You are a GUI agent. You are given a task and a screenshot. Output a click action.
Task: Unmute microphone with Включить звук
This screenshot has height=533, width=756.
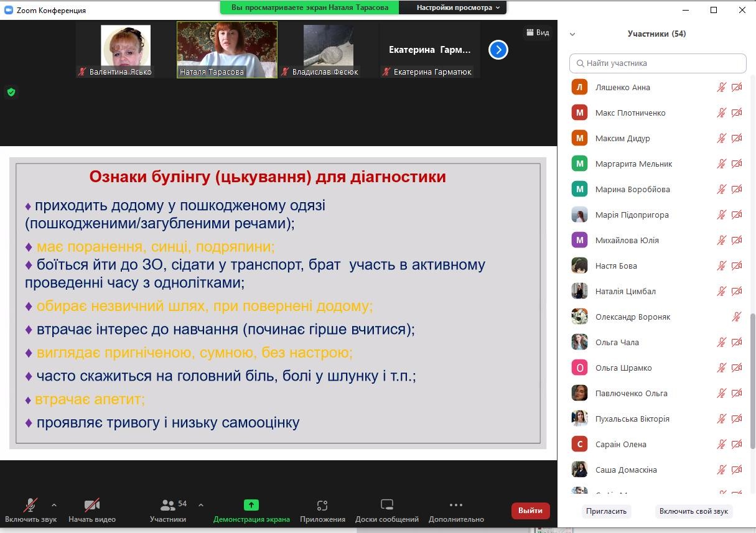tap(30, 505)
